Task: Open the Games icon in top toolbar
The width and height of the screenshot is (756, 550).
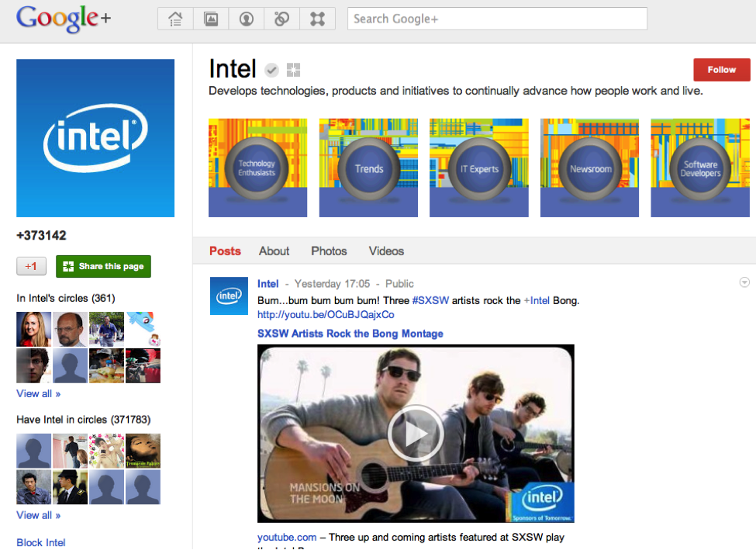Action: point(318,19)
